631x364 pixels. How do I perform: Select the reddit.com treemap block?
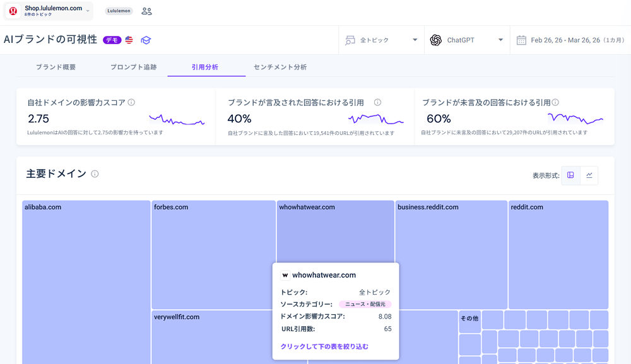coord(558,255)
